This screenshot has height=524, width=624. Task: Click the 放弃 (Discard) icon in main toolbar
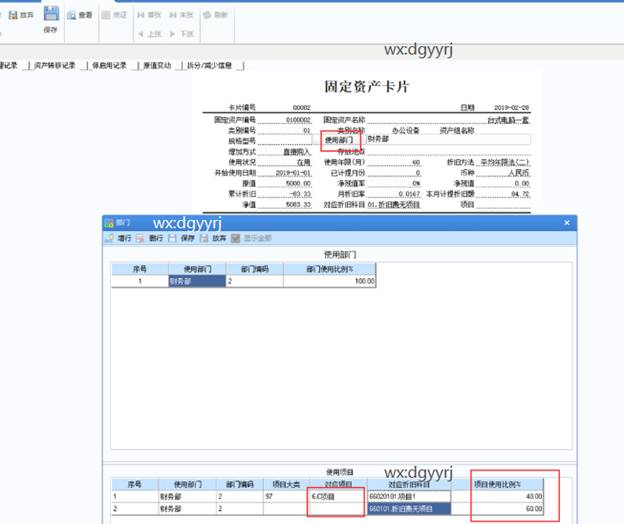(x=20, y=15)
